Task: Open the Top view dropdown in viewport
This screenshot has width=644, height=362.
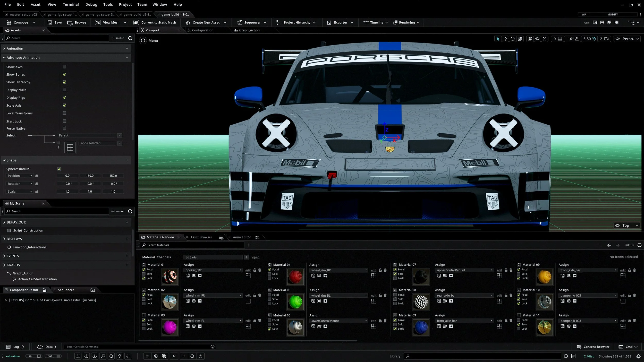Action: pos(627,225)
